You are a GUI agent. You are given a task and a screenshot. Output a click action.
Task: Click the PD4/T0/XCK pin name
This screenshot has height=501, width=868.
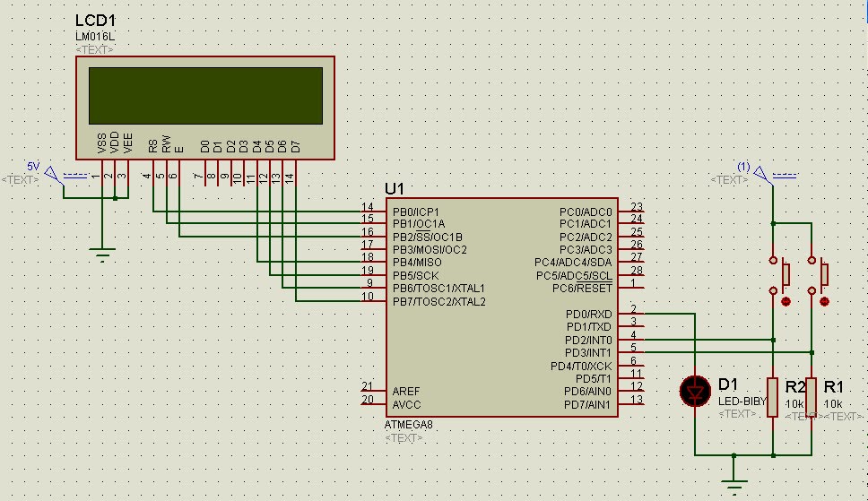pos(581,367)
